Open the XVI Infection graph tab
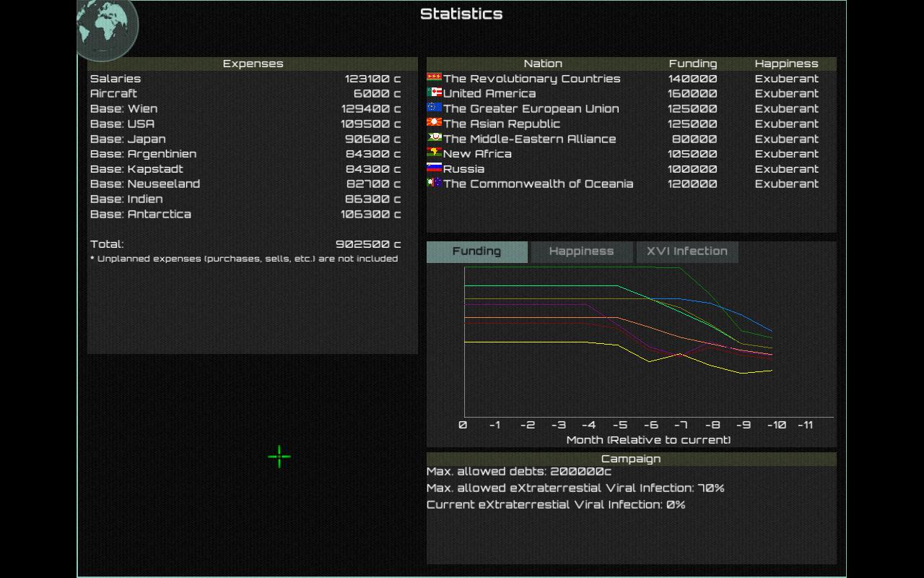 point(687,251)
